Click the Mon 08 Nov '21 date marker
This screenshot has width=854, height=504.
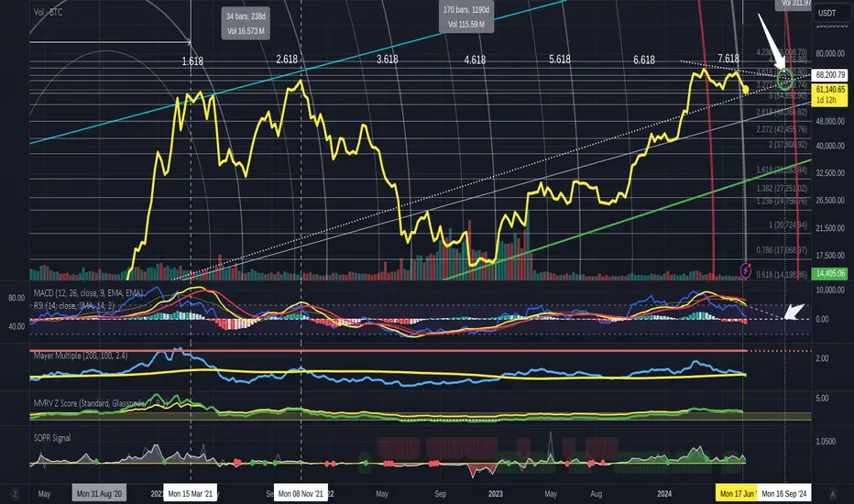point(301,494)
